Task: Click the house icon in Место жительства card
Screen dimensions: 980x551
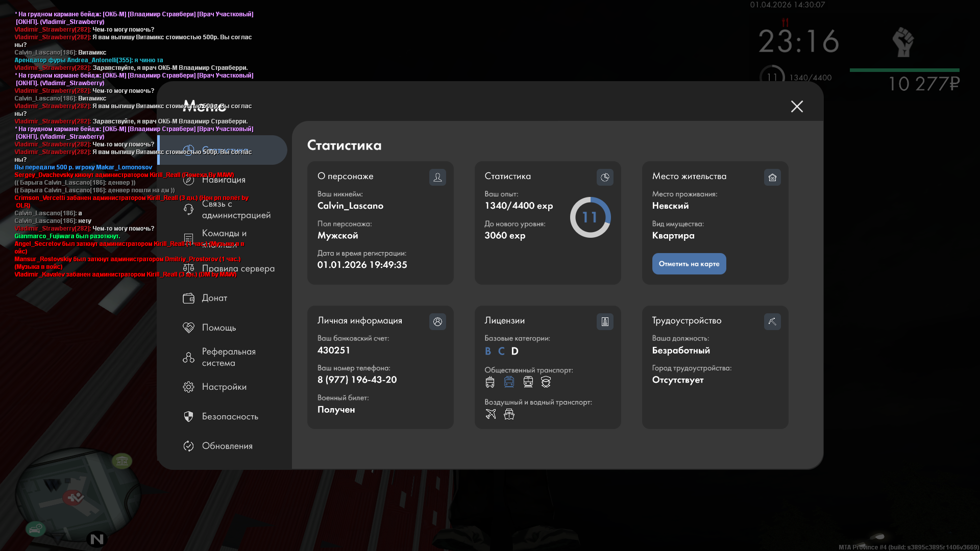Action: pos(772,177)
